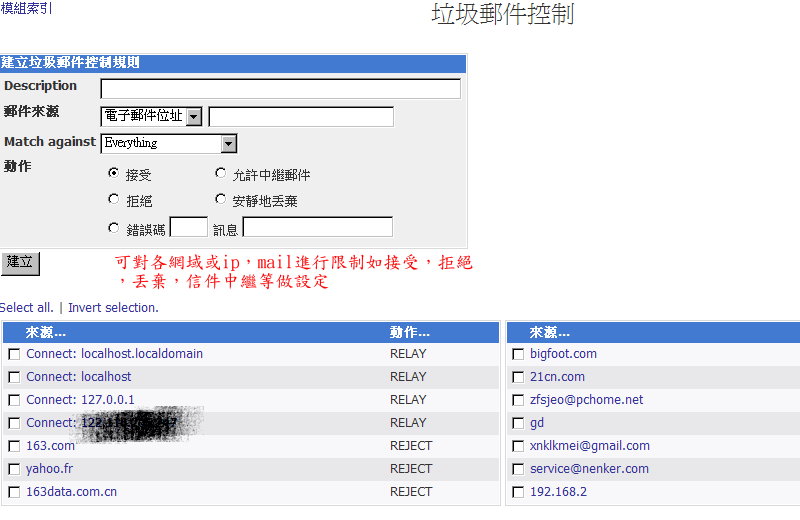Check the bigfoot.com entry checkbox
This screenshot has height=520, width=800.
click(x=518, y=354)
